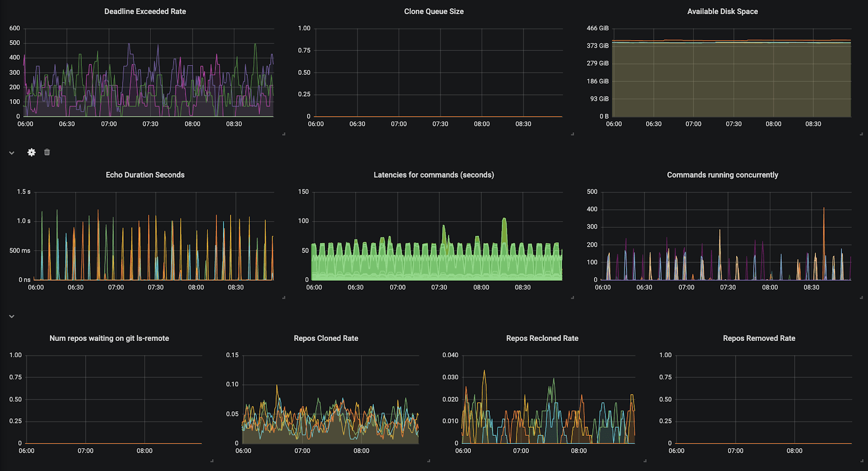The height and width of the screenshot is (471, 868).
Task: Click the 373 GiB axis label
Action: pyautogui.click(x=597, y=46)
